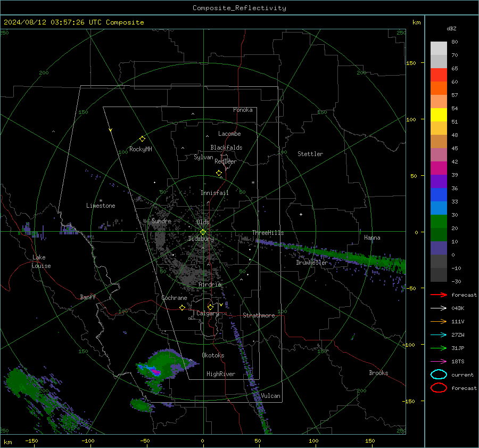Click the blue swatch below 36 dBZ
479x448 pixels.
[439, 195]
